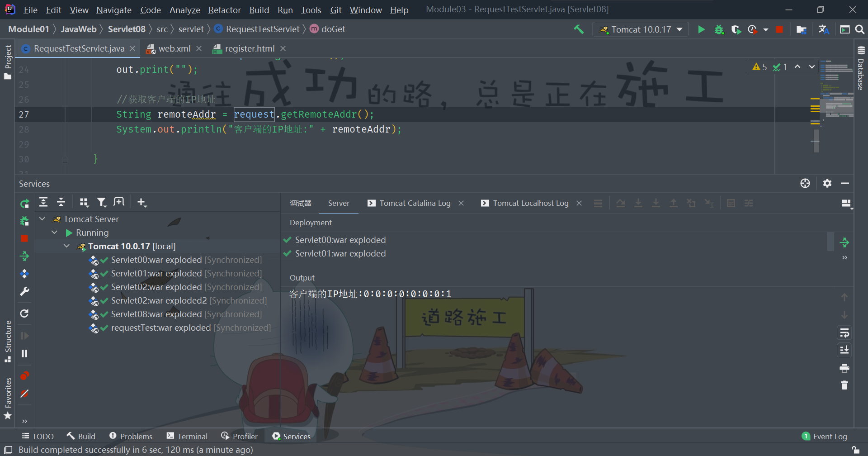Click the Build Project hammer icon

(x=579, y=29)
